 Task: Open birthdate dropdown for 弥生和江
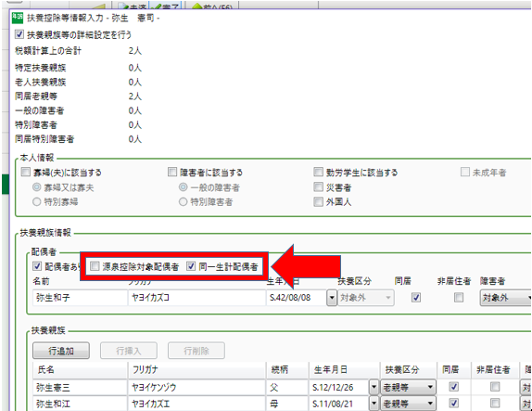point(374,404)
